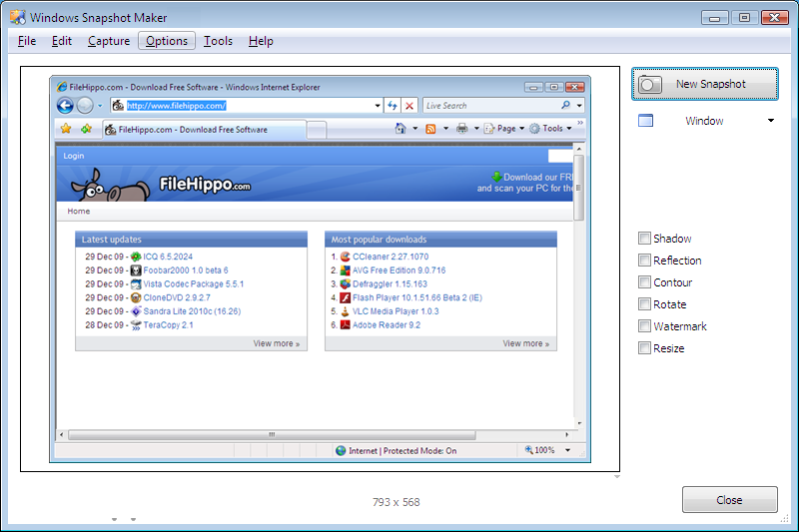Open Sandra Lite 2010c link
Viewport: 799px width, 532px height.
coord(192,311)
